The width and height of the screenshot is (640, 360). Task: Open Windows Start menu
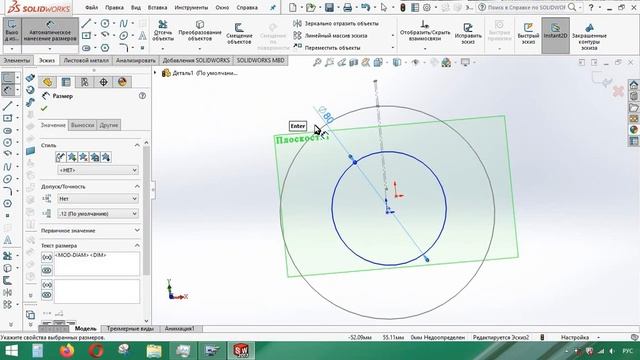tap(11, 351)
